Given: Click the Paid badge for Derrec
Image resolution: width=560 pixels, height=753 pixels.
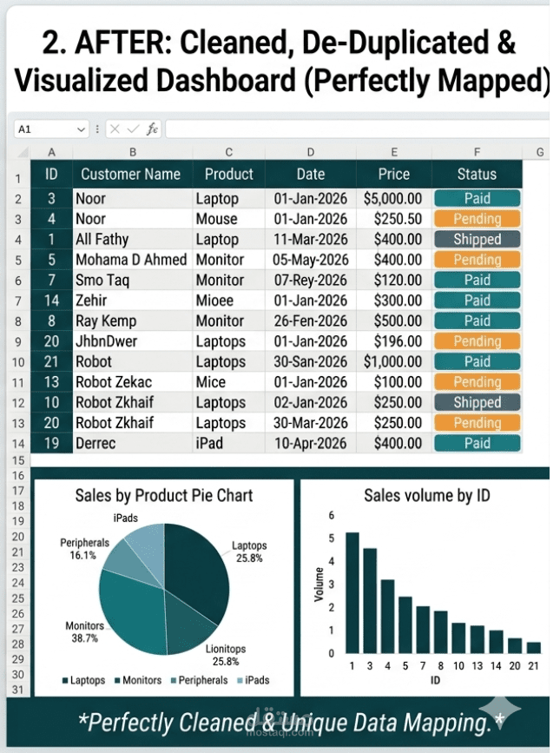Looking at the screenshot, I should pos(477,443).
